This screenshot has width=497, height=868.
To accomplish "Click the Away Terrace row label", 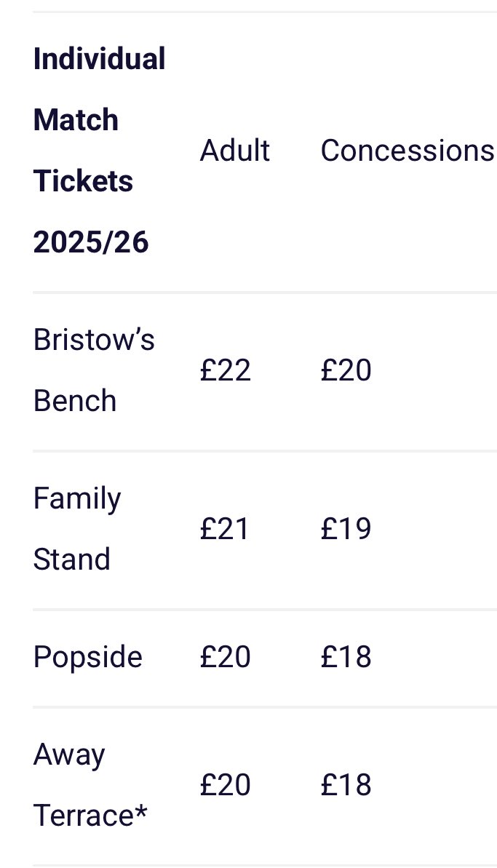I will [90, 785].
